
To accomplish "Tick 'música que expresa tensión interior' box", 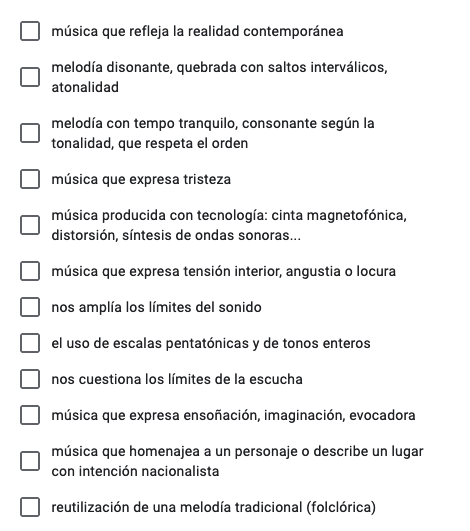I will pyautogui.click(x=30, y=271).
